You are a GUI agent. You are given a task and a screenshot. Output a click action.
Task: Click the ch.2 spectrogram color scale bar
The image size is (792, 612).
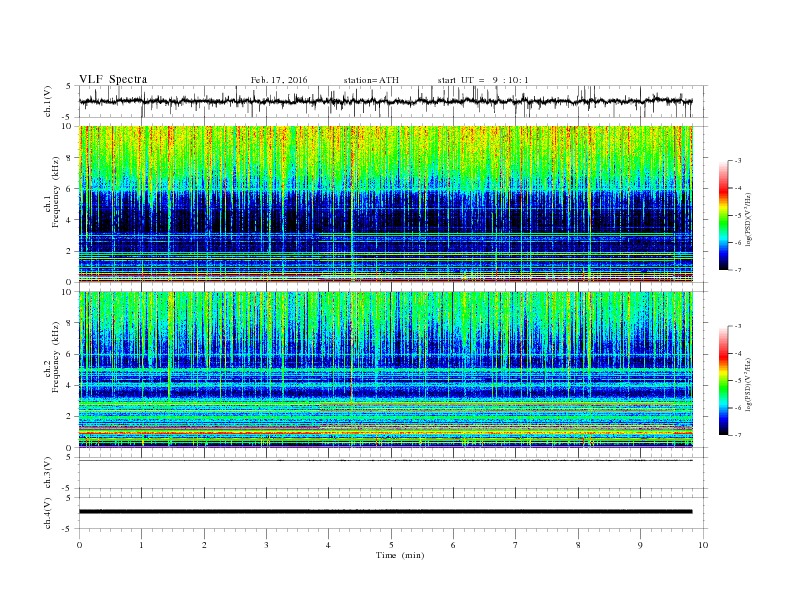[x=723, y=380]
